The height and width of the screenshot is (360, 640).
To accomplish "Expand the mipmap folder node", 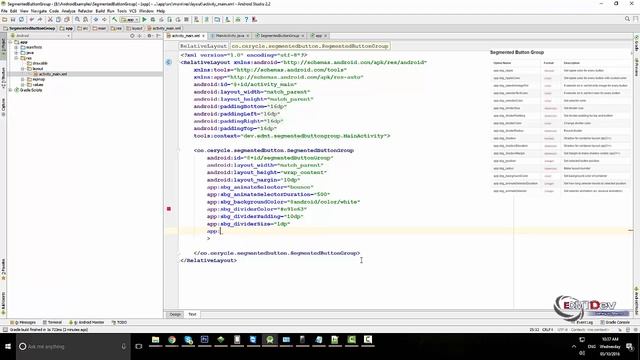I will coord(23,79).
